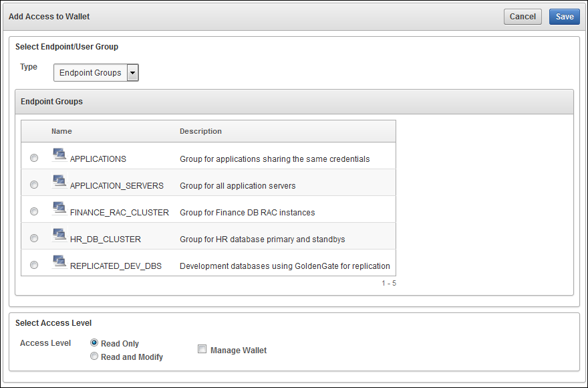
Task: Choose the FINANCE_RAC_CLUSTER radio button
Action: 34,211
